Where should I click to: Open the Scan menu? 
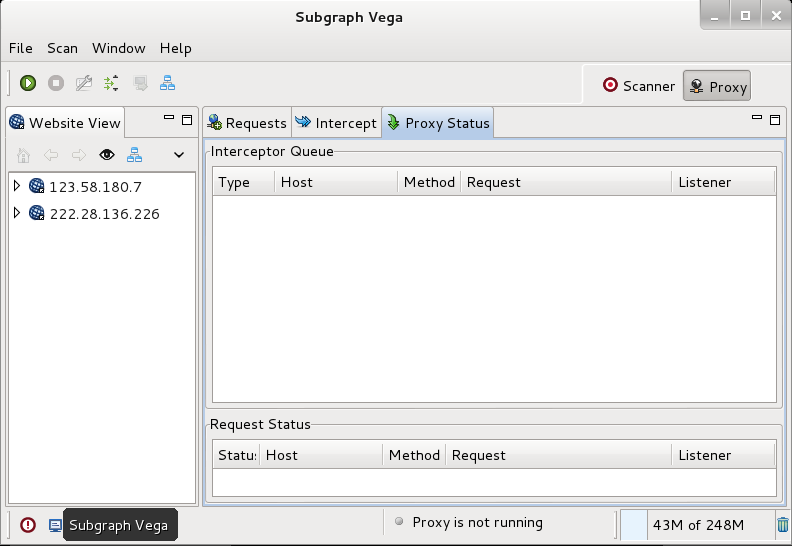point(63,48)
